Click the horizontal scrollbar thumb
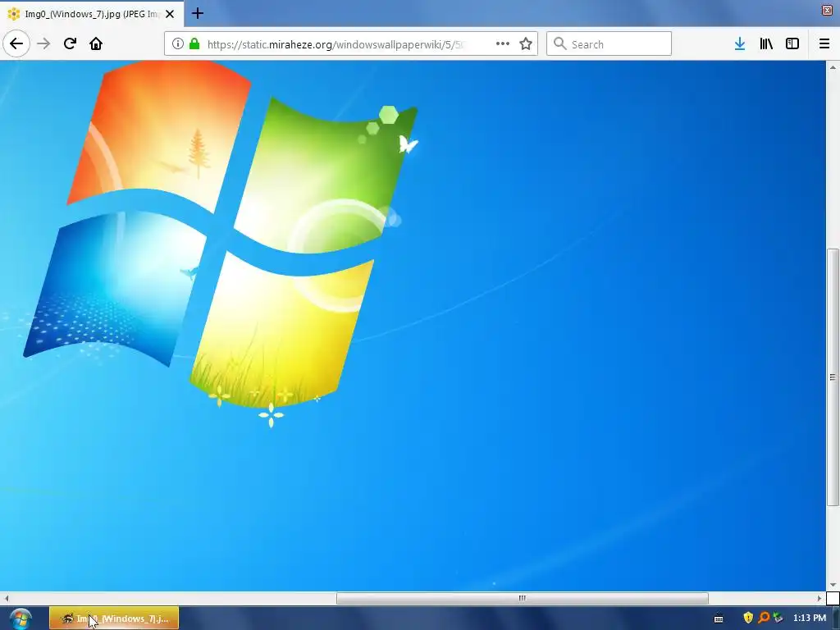Viewport: 840px width, 630px height. (x=523, y=598)
